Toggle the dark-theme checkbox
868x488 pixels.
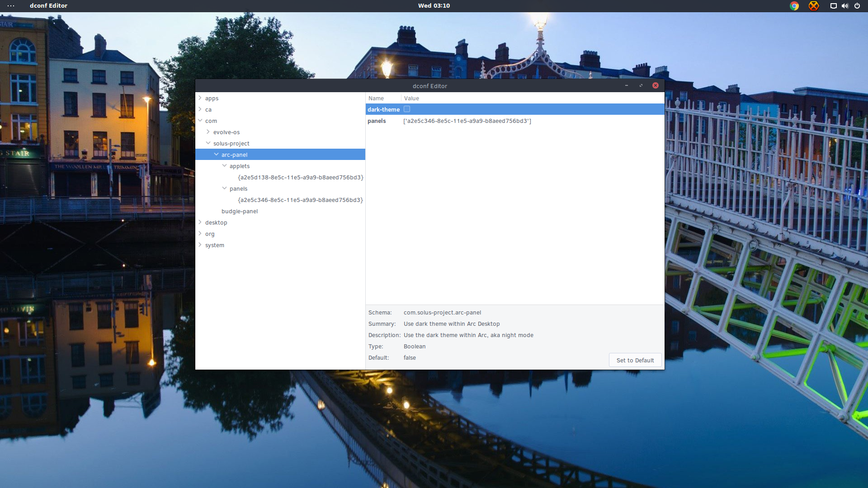[407, 109]
